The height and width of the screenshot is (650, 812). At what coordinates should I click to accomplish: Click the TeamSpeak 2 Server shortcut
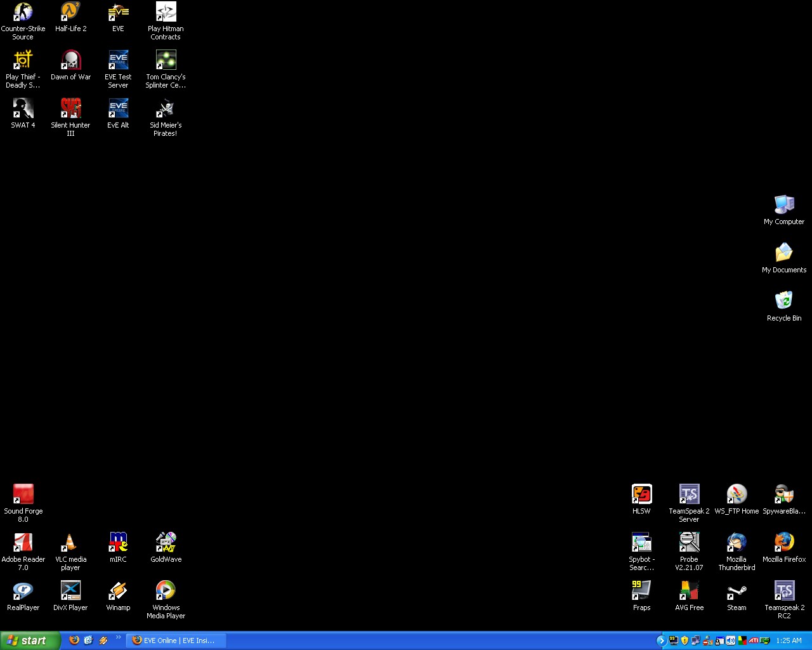pyautogui.click(x=689, y=503)
